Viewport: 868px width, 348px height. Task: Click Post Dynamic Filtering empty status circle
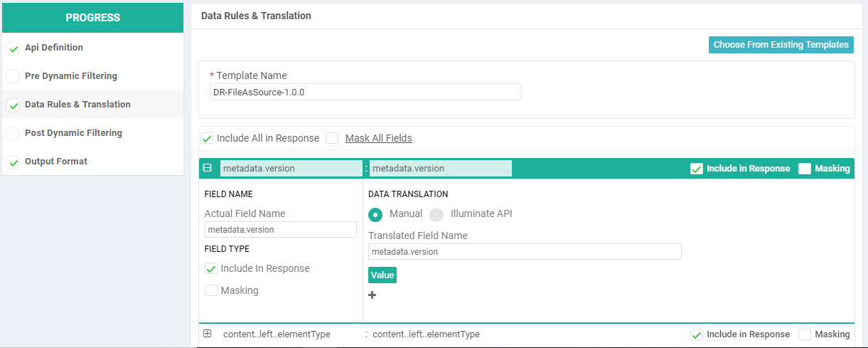(x=13, y=134)
